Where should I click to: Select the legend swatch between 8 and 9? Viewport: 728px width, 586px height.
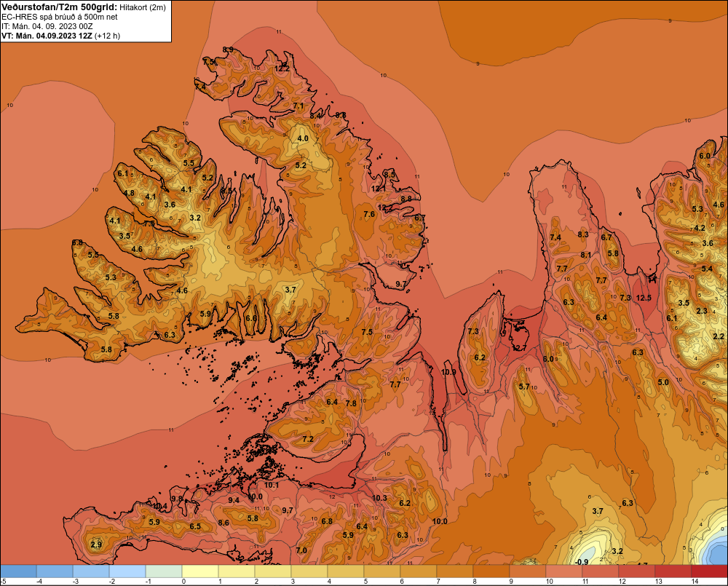(x=491, y=571)
